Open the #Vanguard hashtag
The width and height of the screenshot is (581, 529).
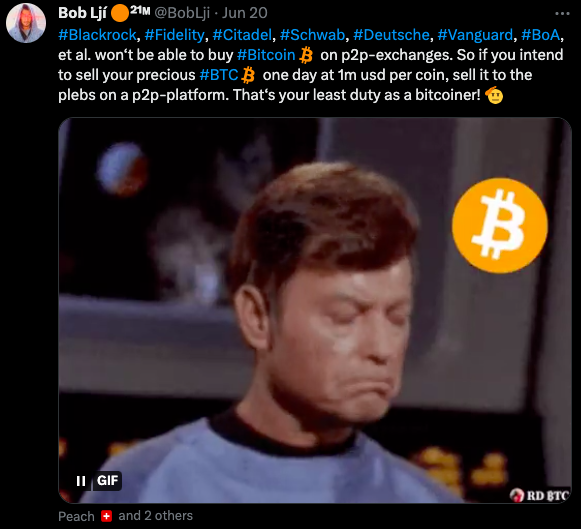coord(475,35)
